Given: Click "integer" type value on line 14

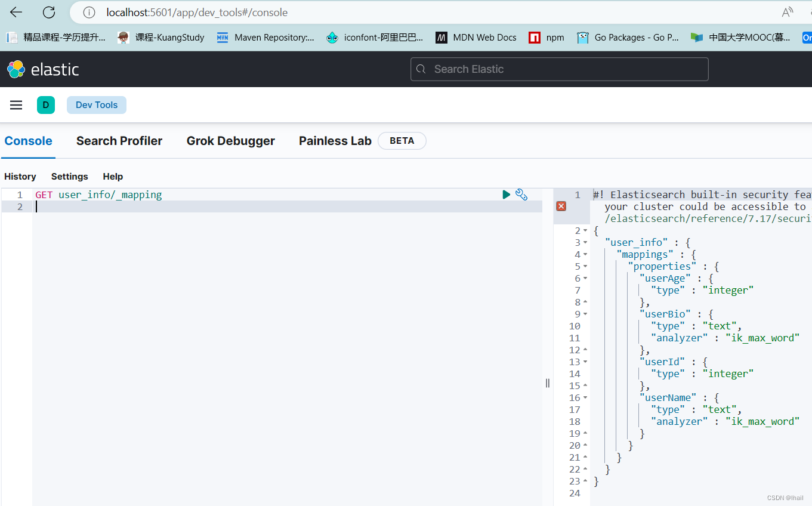Looking at the screenshot, I should pos(728,374).
